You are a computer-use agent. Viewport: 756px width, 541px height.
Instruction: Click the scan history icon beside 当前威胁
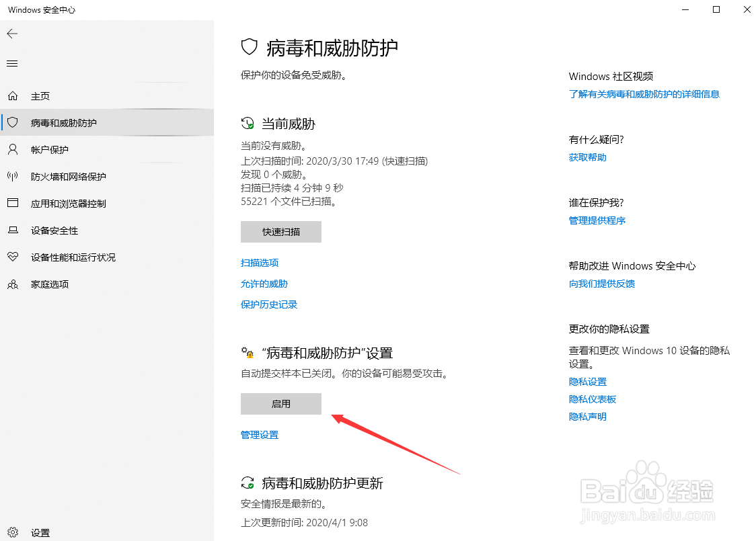tap(248, 124)
